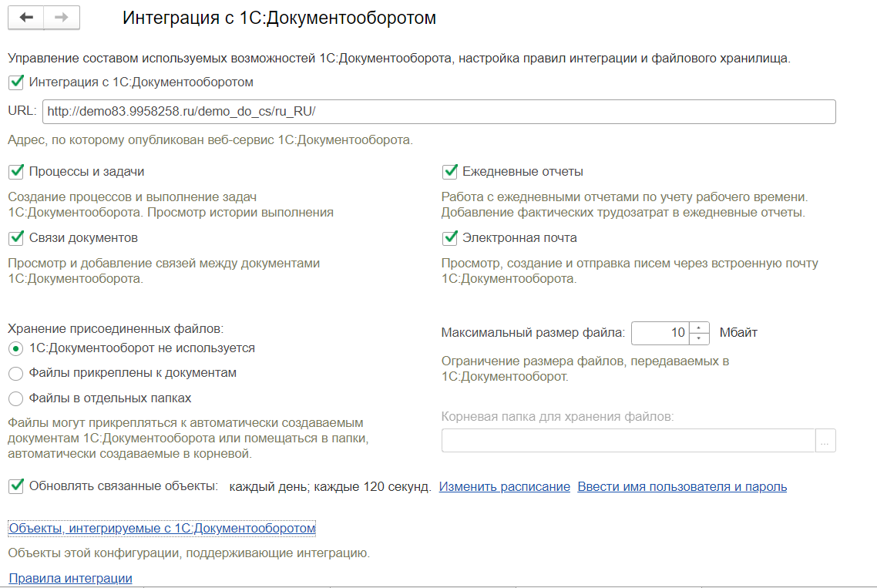
Task: Open Объекты, интегрируемые с 1С:Документооборотом link
Action: point(162,528)
